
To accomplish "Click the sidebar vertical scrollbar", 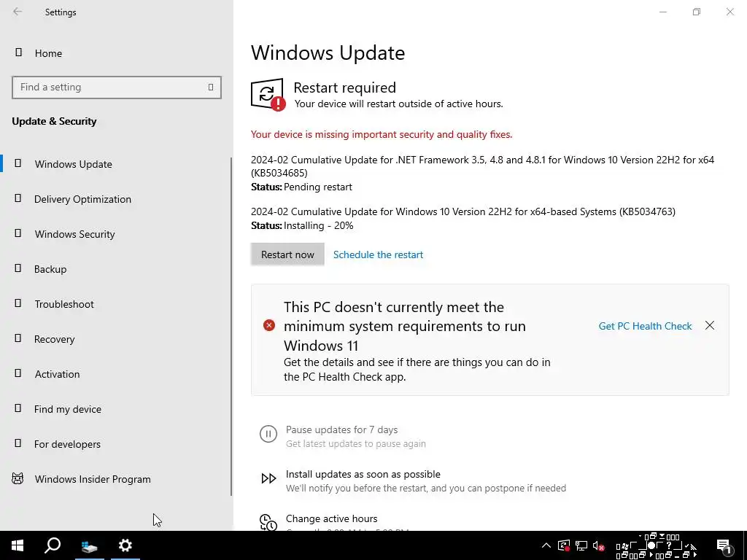I will pyautogui.click(x=231, y=327).
